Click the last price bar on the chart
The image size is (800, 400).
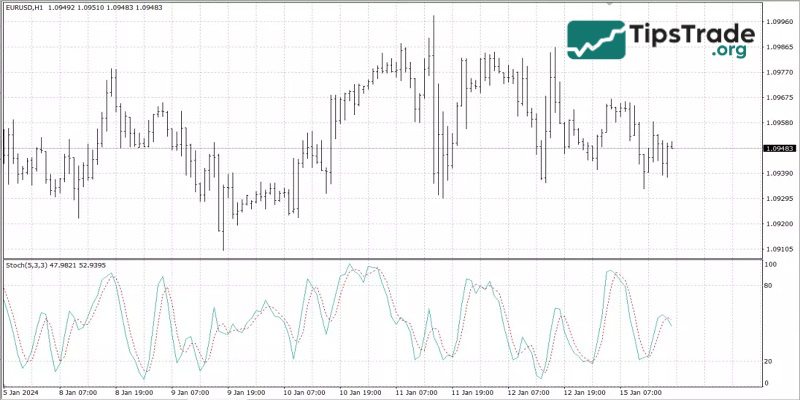coord(672,146)
